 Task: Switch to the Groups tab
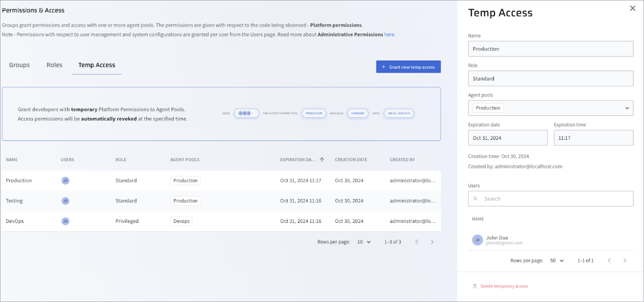pyautogui.click(x=19, y=65)
